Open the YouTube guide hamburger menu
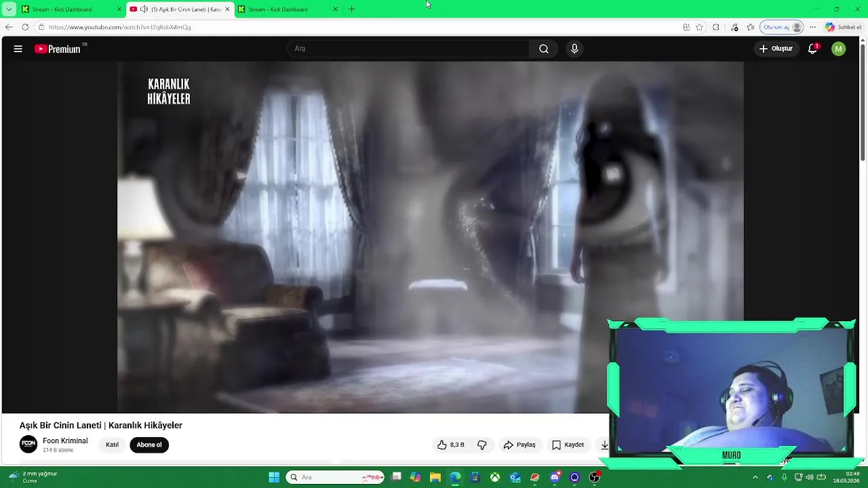This screenshot has height=488, width=868. [18, 49]
